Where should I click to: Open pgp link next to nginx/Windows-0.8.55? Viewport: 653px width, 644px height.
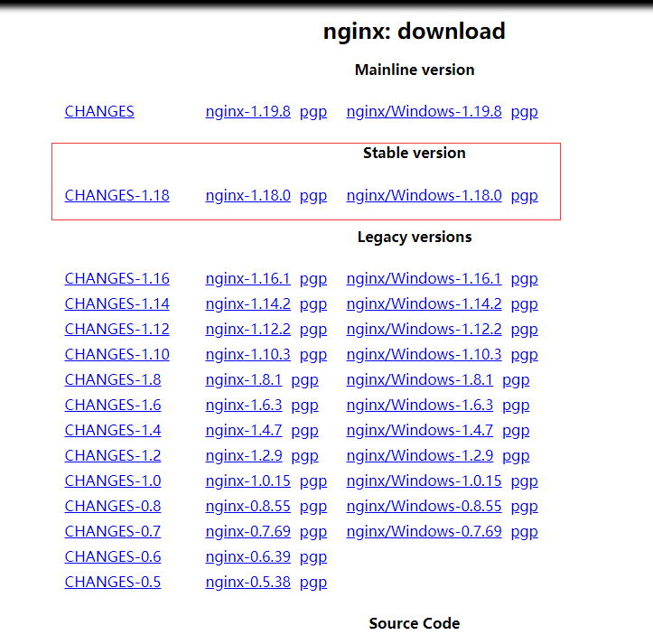point(525,507)
